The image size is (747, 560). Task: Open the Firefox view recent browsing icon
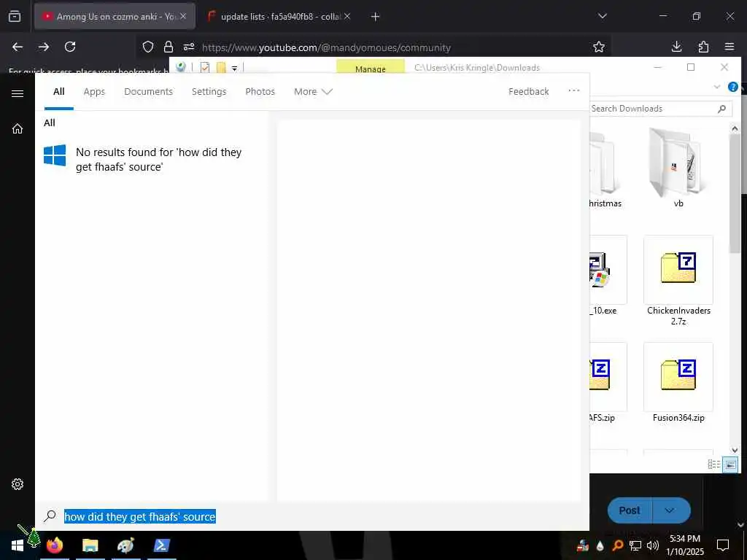pyautogui.click(x=15, y=16)
